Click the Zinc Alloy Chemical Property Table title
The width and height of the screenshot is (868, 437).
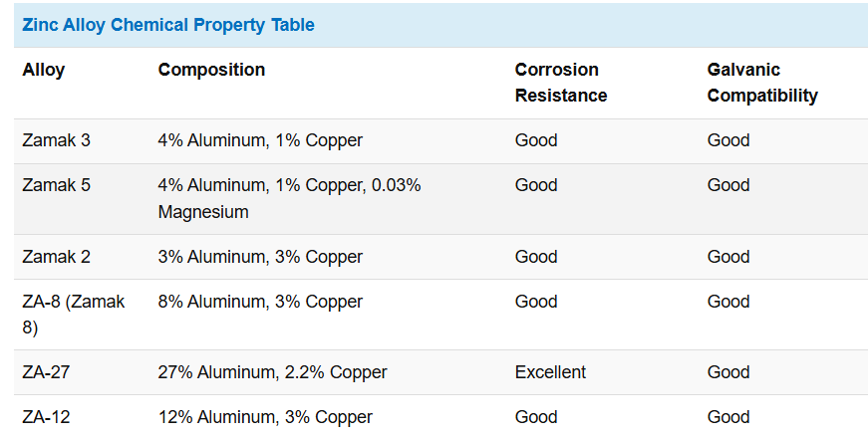click(x=168, y=25)
